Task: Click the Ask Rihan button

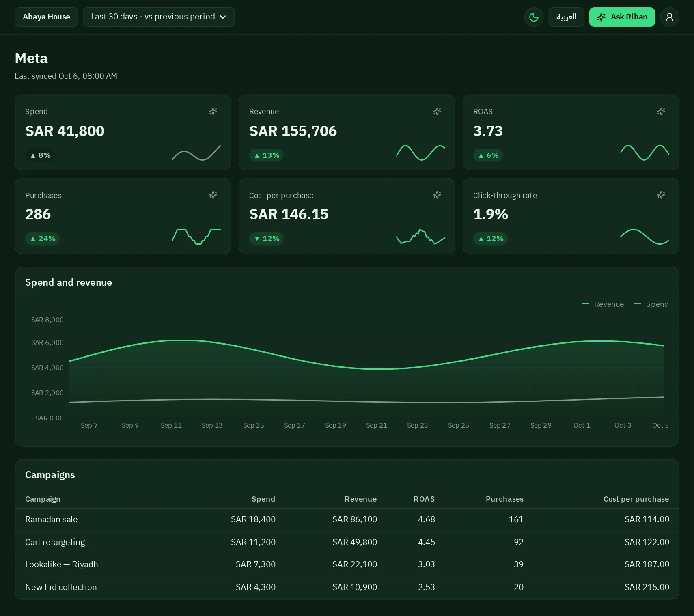Action: pyautogui.click(x=622, y=17)
